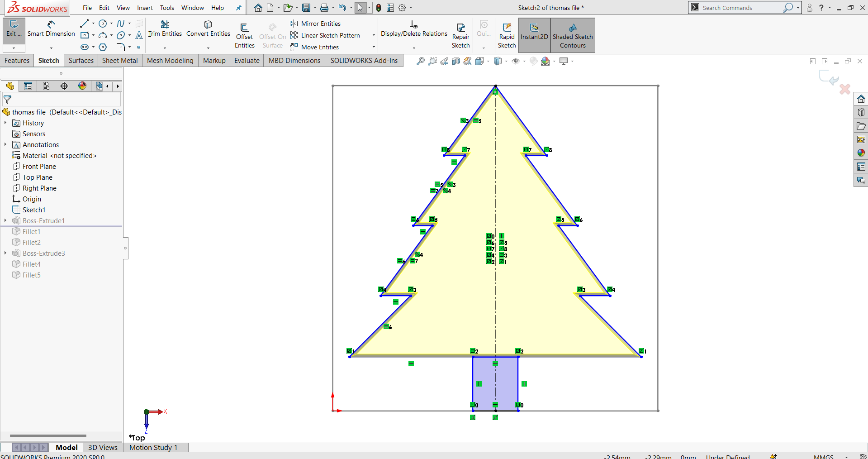Click Move Entities button

315,47
